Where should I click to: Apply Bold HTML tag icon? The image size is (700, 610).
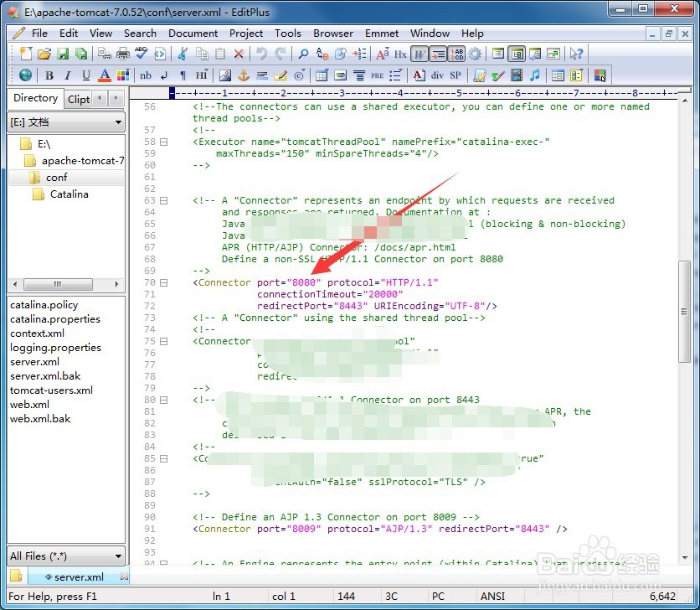tap(49, 75)
